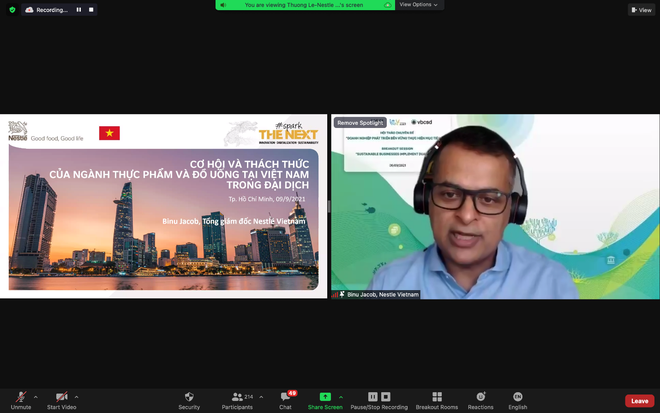
Task: Open the View Options dropdown
Action: pos(418,5)
